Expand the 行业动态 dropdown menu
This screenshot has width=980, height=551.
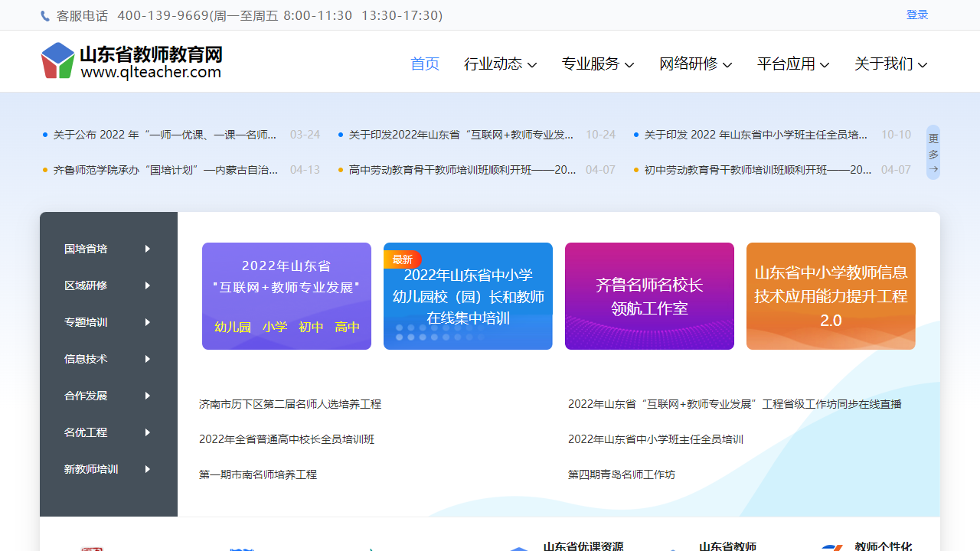pos(500,64)
